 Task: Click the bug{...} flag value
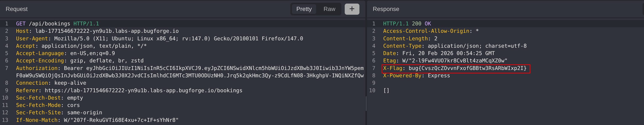pyautogui.click(x=467, y=68)
